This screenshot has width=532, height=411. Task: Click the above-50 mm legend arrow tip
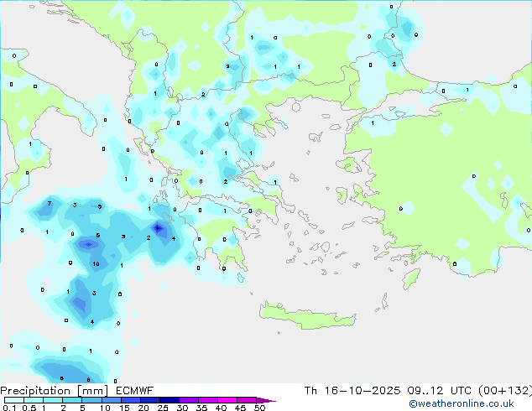coord(266,400)
